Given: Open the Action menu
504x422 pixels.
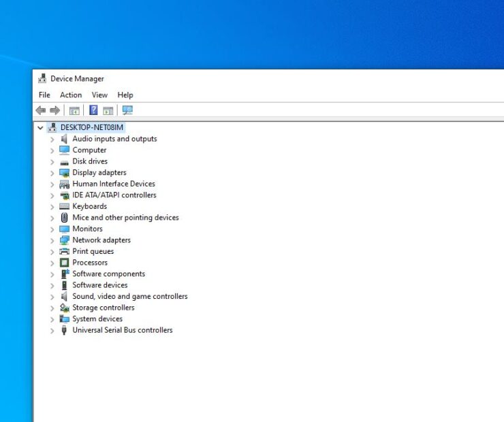Looking at the screenshot, I should [x=71, y=95].
